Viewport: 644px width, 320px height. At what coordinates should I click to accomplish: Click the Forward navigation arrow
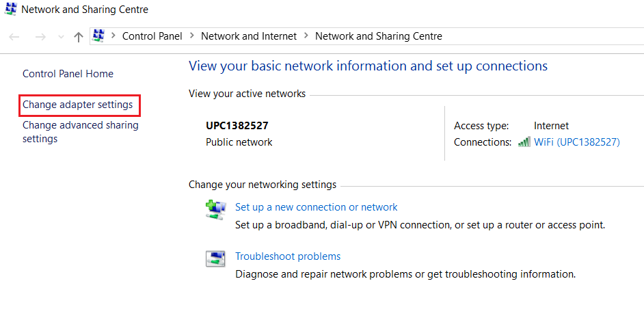(40, 37)
